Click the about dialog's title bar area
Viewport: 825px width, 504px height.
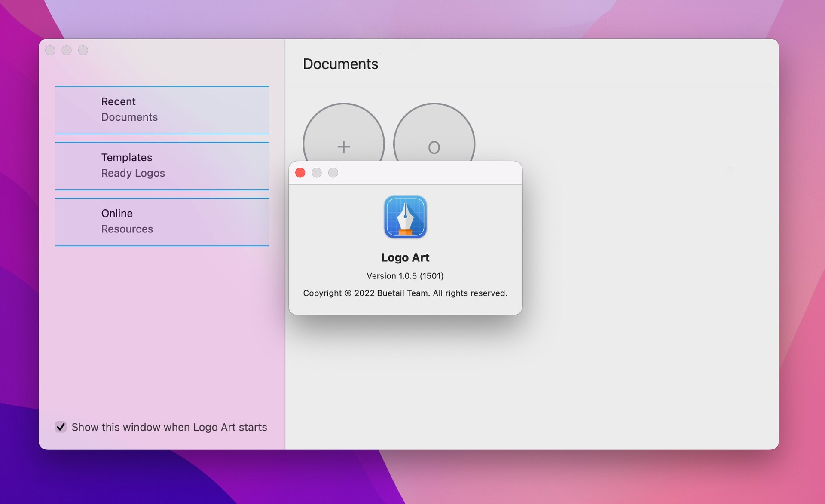click(430, 173)
